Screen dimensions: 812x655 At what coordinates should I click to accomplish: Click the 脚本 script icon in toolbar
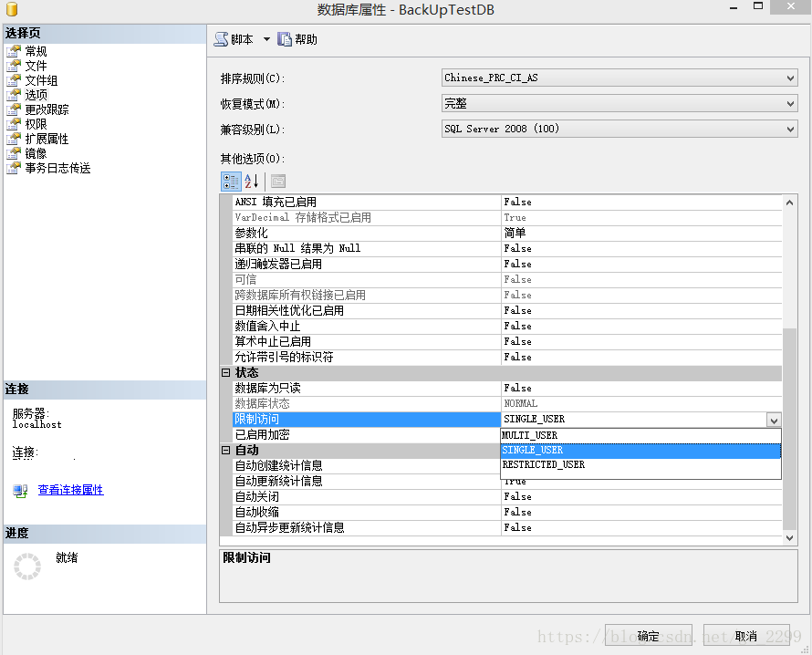[221, 39]
